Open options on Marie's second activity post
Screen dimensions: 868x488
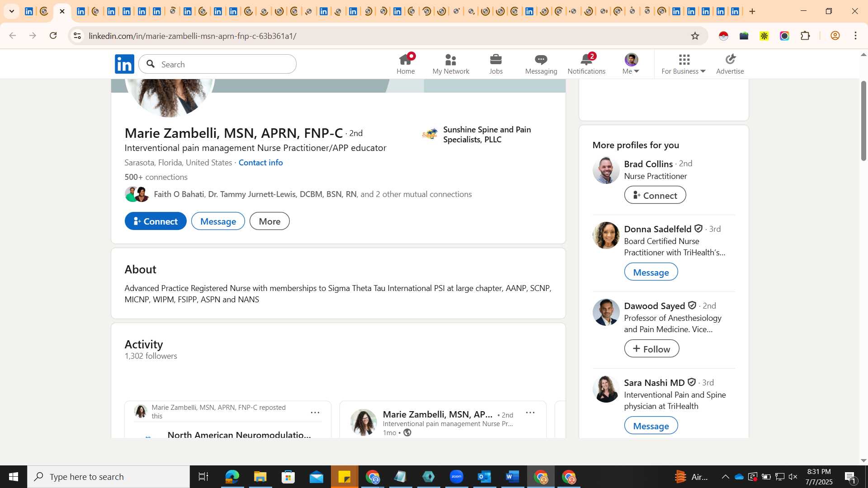530,412
